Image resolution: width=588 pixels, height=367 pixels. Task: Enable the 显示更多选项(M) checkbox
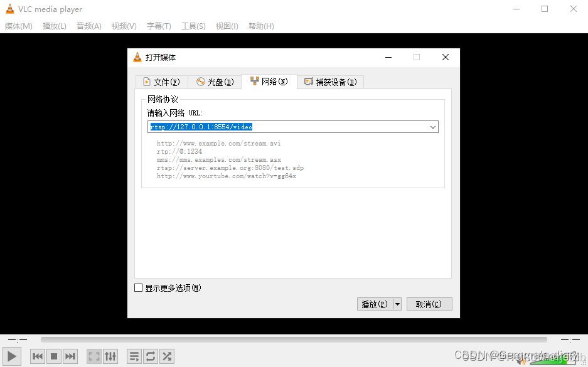pyautogui.click(x=139, y=288)
